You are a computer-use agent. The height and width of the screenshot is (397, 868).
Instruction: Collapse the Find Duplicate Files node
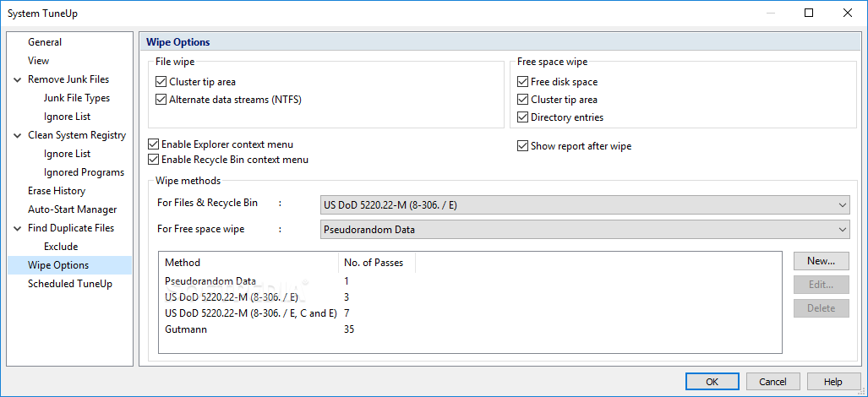17,228
